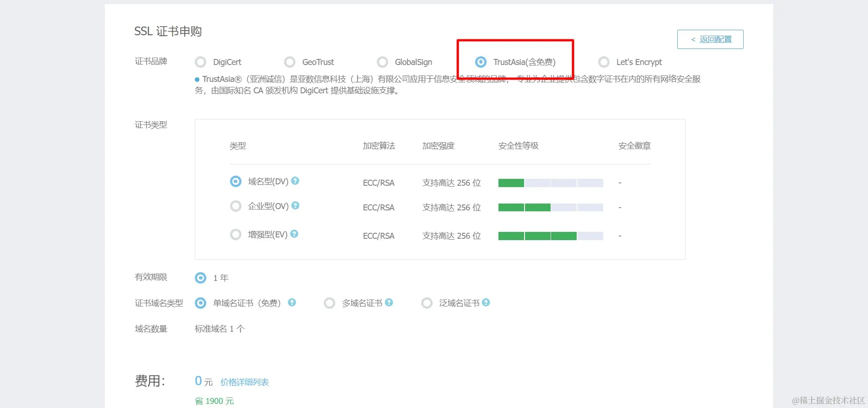Select 域名型(DV) certificate type
This screenshot has height=408, width=868.
point(236,182)
